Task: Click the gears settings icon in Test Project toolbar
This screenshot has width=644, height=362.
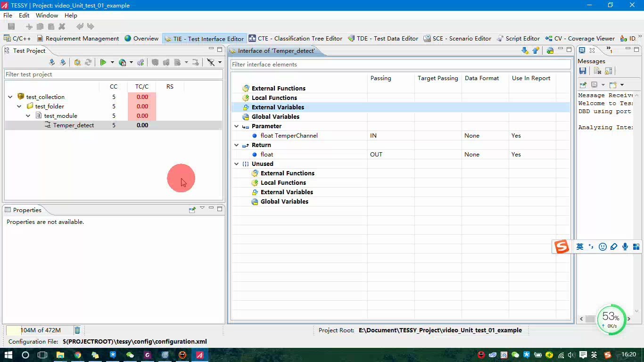Action: 140,62
